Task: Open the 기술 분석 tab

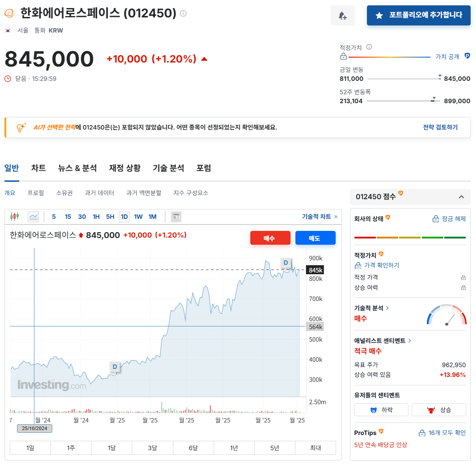Action: [168, 168]
